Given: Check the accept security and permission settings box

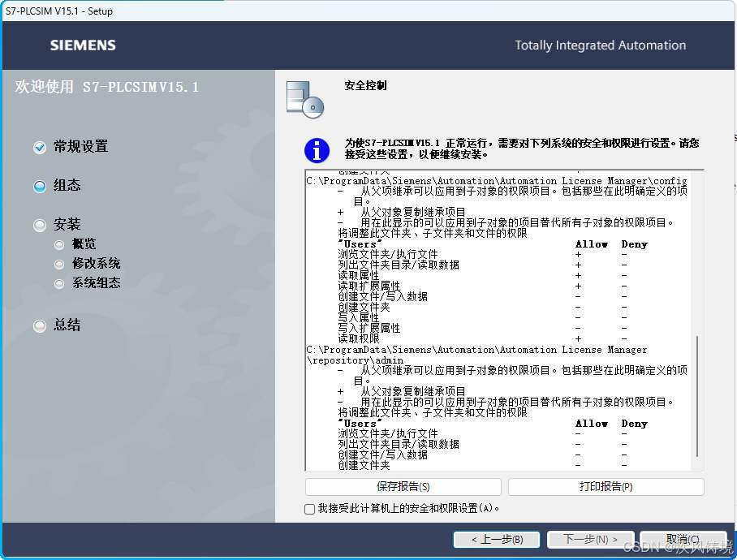Looking at the screenshot, I should (x=310, y=509).
